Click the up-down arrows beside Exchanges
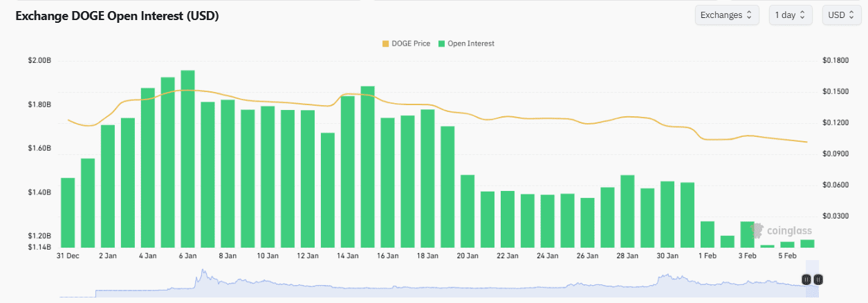 coord(748,15)
